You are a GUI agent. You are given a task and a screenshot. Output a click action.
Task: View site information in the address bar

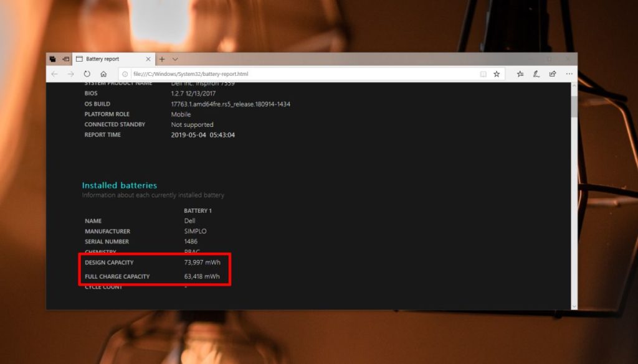click(125, 73)
